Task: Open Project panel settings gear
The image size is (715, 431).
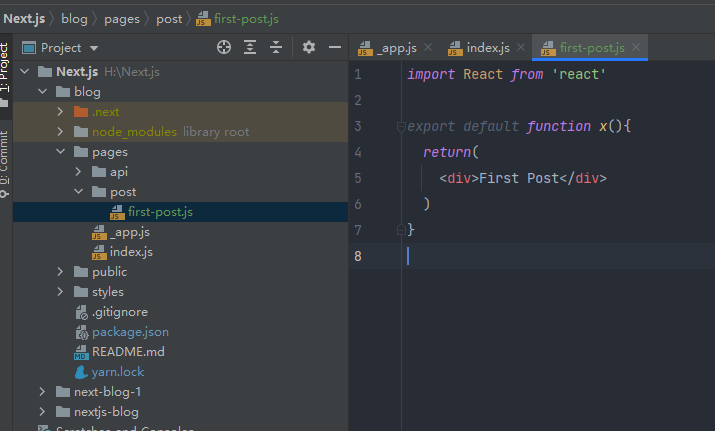Action: 309,47
